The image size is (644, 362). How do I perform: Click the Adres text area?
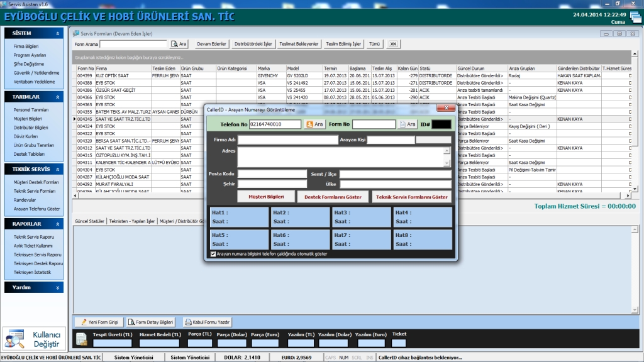[x=341, y=156]
